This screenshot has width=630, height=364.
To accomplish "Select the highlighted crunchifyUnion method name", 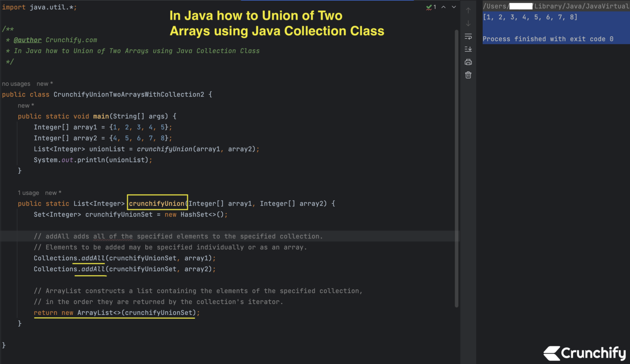I will point(157,203).
